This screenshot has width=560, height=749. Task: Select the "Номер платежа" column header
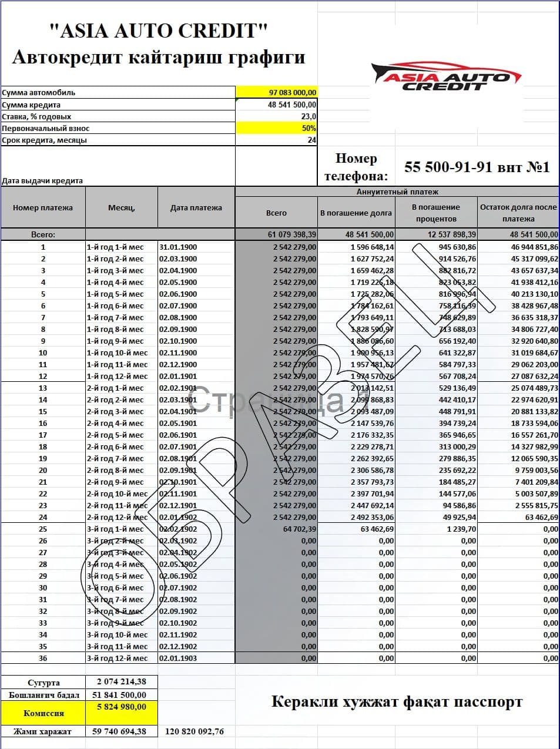pyautogui.click(x=43, y=207)
